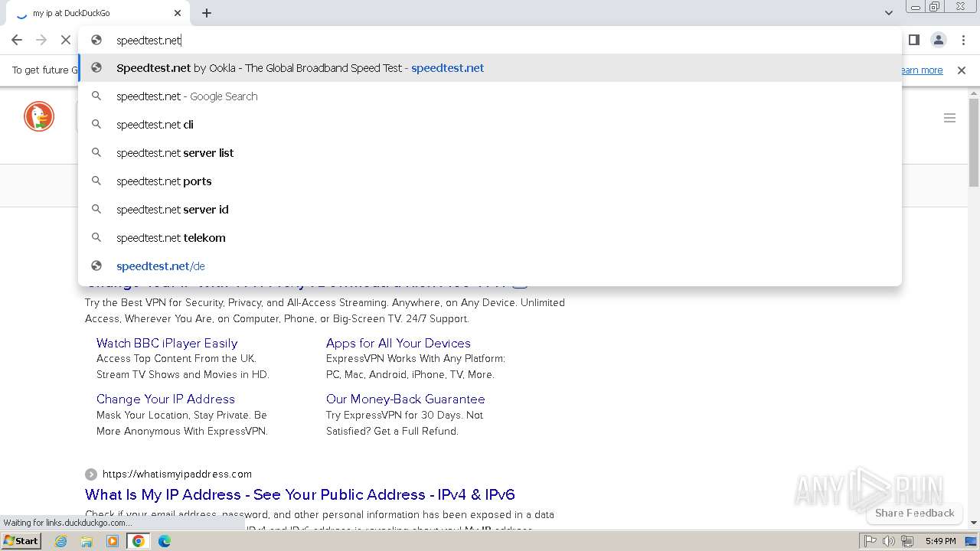Close the 'my ip at DuckDuckGo' tab

point(178,13)
